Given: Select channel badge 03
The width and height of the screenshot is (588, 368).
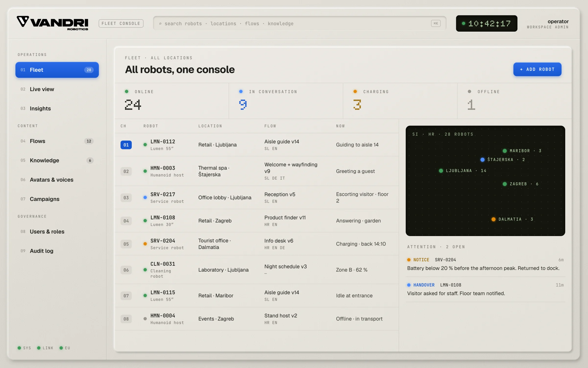Looking at the screenshot, I should point(126,197).
